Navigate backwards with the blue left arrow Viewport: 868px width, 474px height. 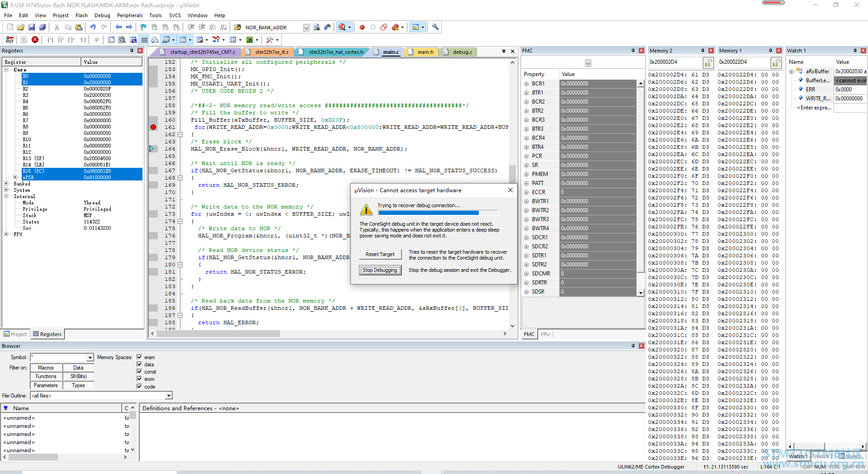(118, 27)
